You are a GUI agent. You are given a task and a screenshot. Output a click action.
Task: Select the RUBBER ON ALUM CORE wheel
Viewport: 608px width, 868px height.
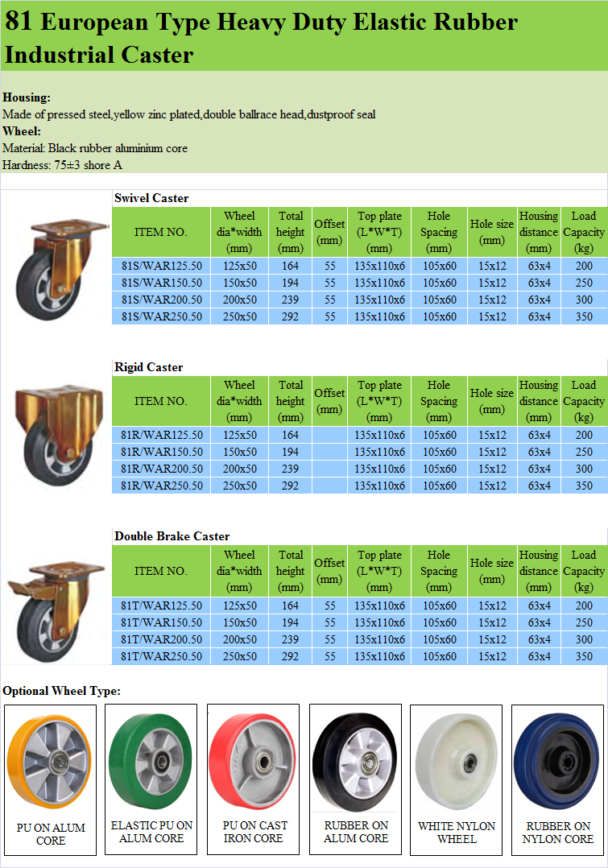point(355,761)
